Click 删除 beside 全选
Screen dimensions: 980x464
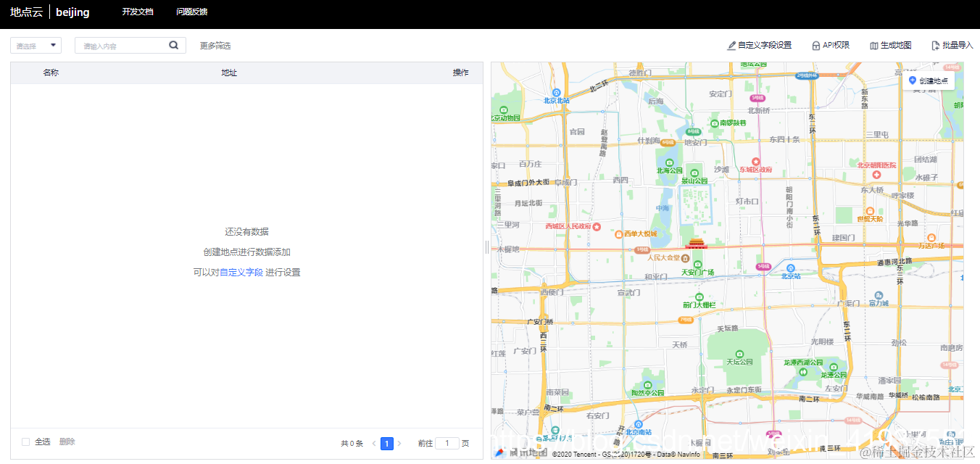67,442
